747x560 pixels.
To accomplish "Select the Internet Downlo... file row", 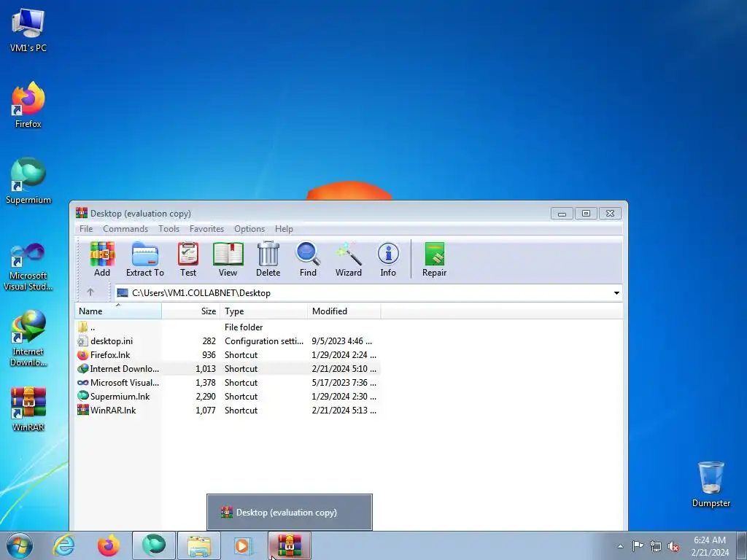I will (x=228, y=368).
